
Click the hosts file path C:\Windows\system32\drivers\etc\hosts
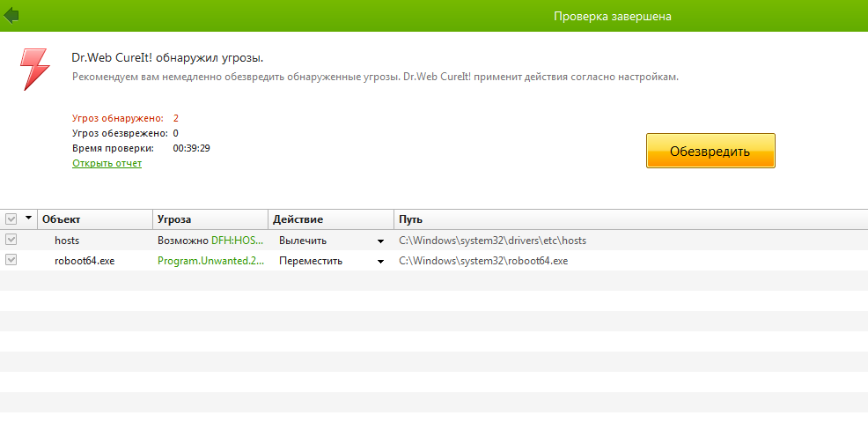click(492, 240)
